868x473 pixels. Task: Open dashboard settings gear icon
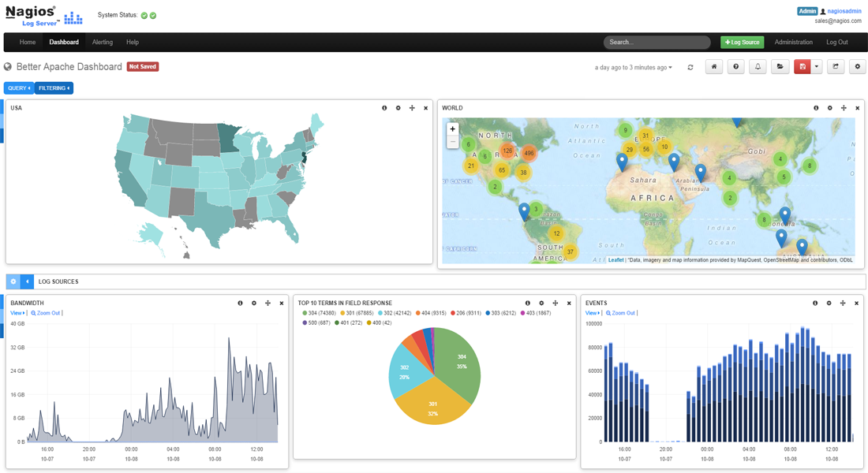[x=858, y=67]
